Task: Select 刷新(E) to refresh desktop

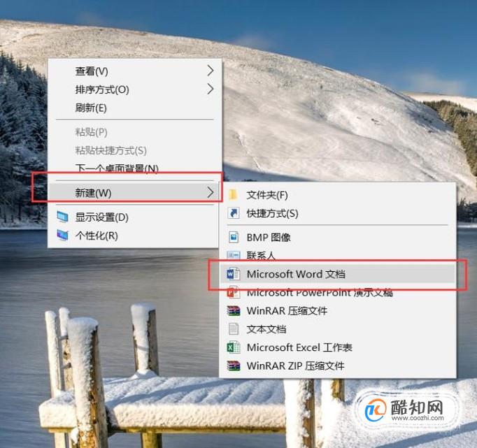Action: coord(91,108)
